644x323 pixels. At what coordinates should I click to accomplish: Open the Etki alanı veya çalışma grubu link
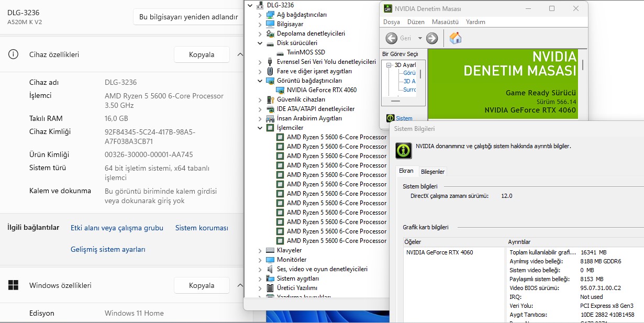pos(117,228)
